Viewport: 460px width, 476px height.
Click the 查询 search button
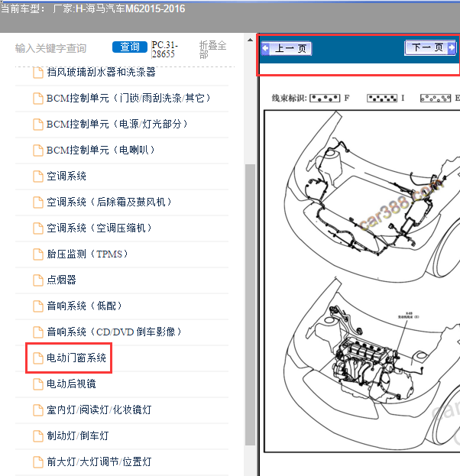tap(130, 47)
